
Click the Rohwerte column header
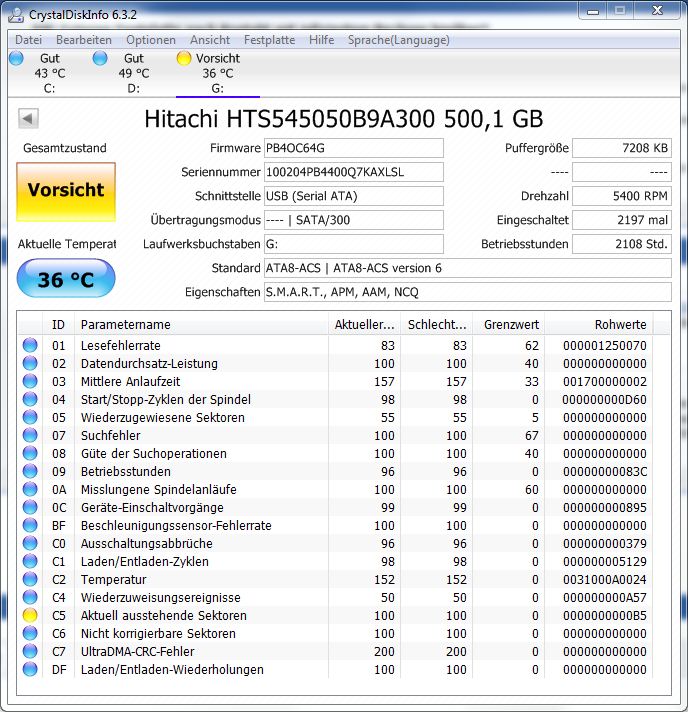point(599,325)
